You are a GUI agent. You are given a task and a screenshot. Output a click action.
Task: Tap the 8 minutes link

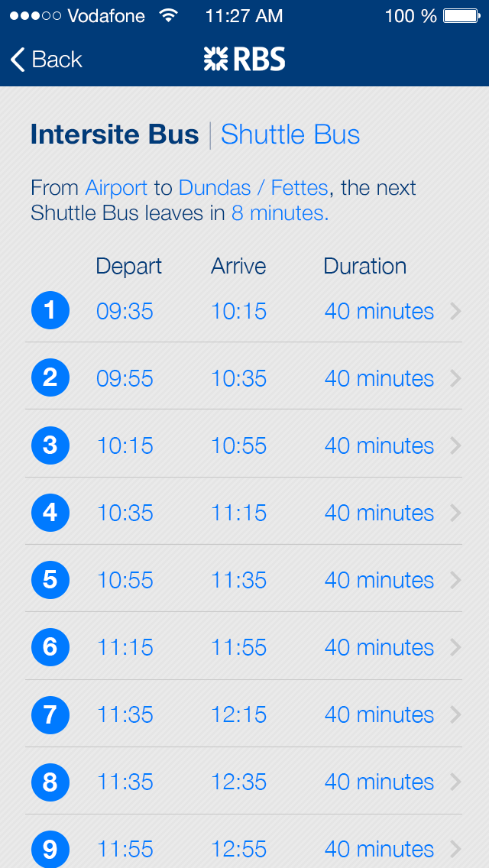(280, 213)
